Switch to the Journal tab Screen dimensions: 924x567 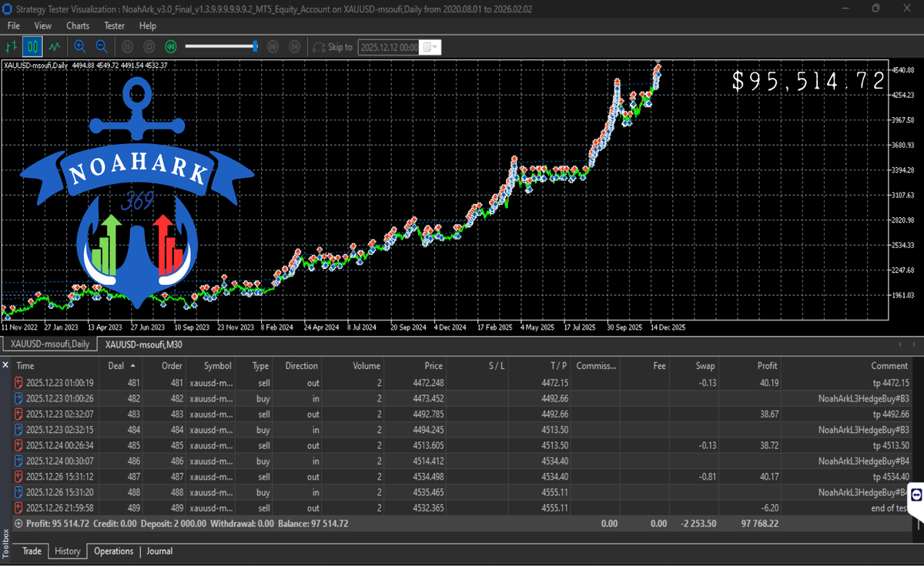click(x=159, y=551)
